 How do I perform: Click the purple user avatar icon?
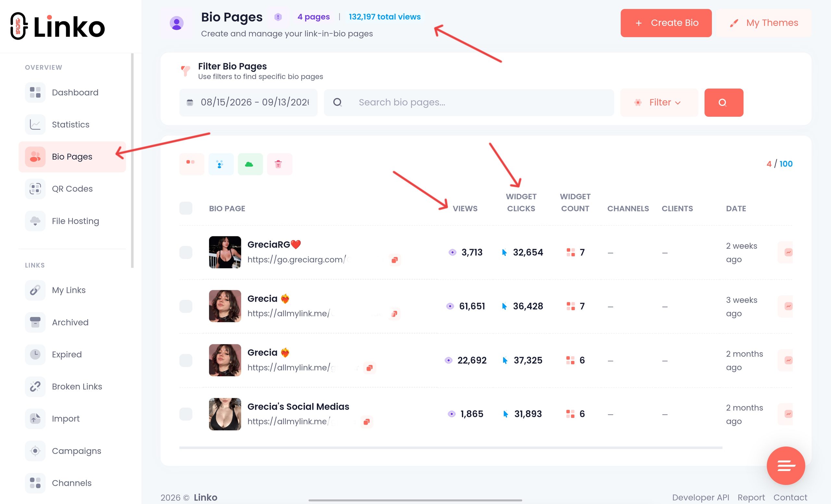pyautogui.click(x=176, y=23)
